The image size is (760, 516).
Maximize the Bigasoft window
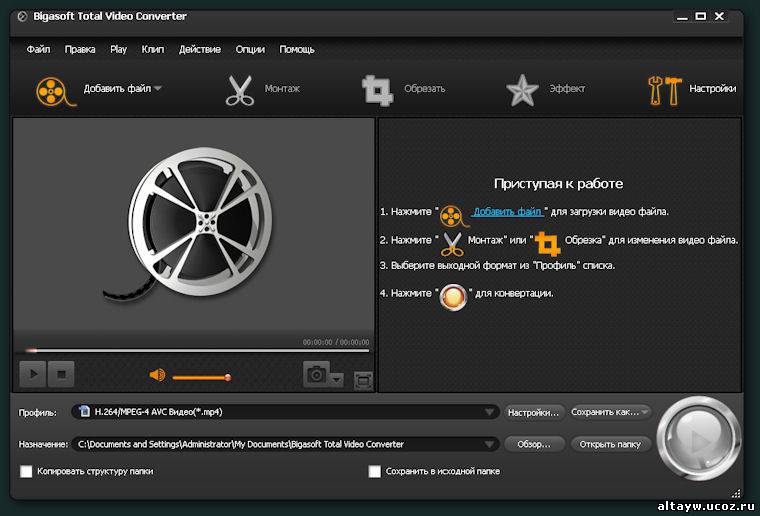coord(700,16)
